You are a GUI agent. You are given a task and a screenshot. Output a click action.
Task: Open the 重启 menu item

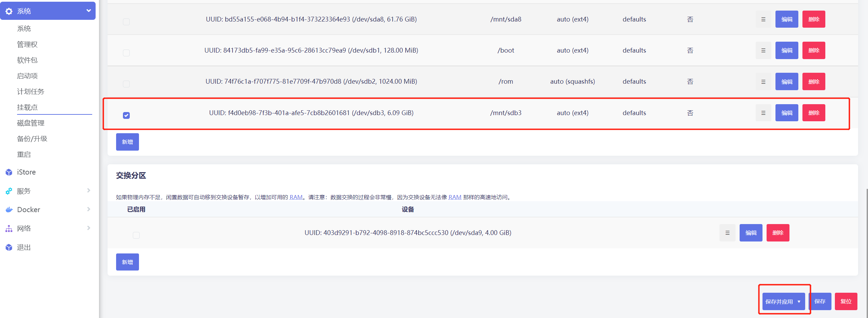coord(24,154)
